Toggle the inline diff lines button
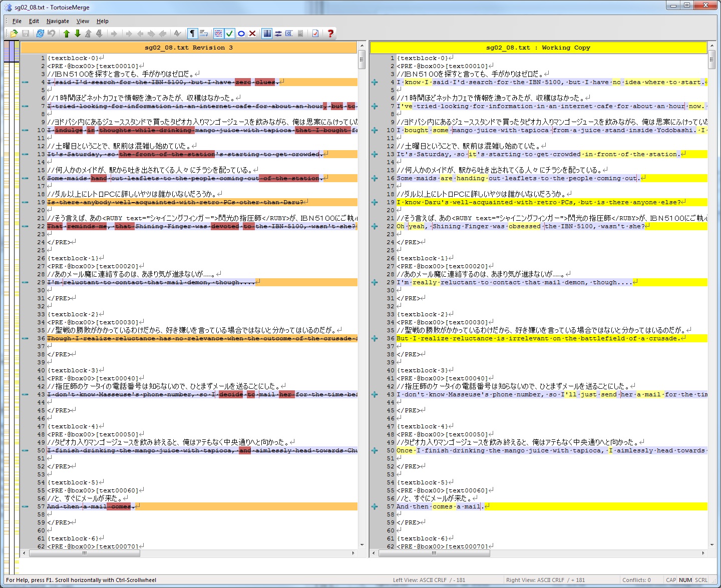This screenshot has height=588, width=721. point(218,34)
